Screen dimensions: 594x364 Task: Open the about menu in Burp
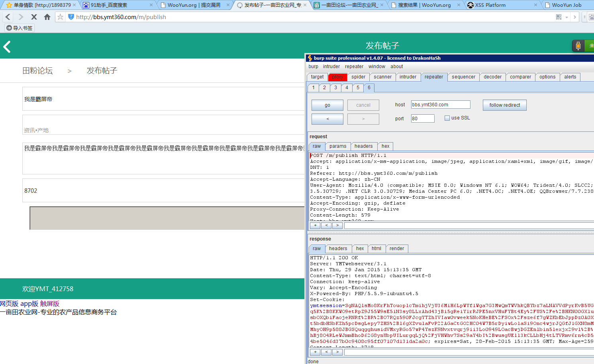(397, 67)
